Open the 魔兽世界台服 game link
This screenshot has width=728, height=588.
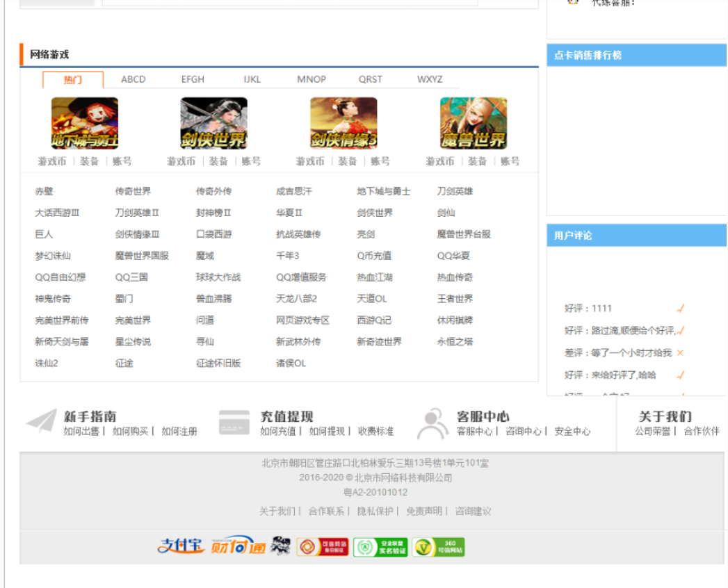coord(464,234)
